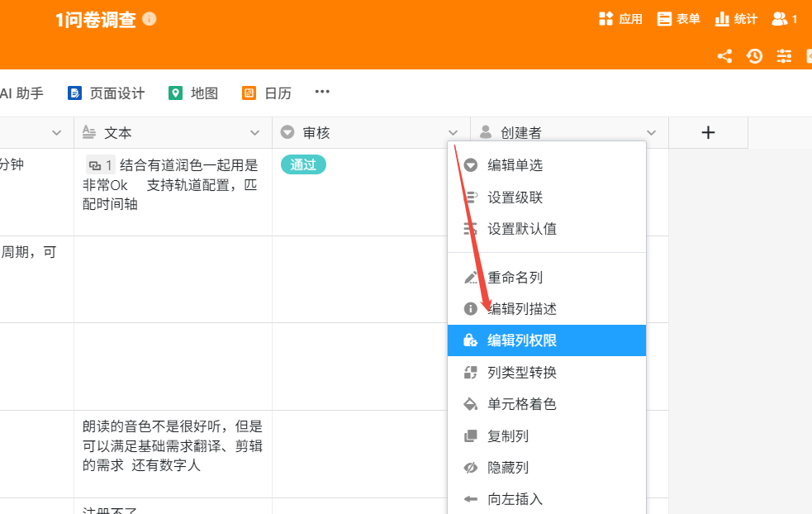The width and height of the screenshot is (812, 514).
Task: Click the lock icon of 编辑列权限
Action: (470, 340)
